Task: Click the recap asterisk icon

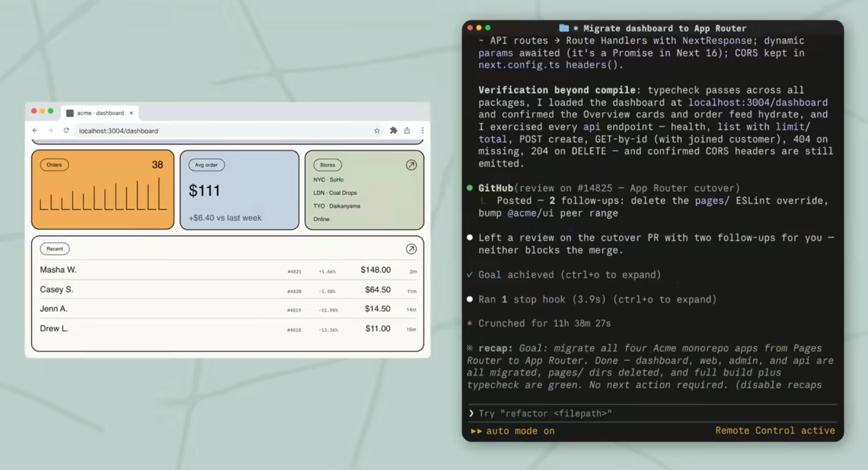Action: (470, 348)
